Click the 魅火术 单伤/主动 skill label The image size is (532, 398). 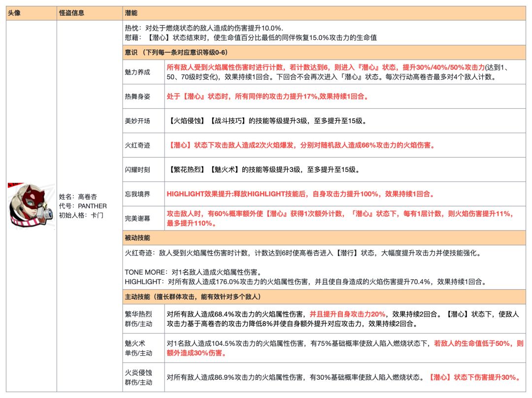[138, 348]
